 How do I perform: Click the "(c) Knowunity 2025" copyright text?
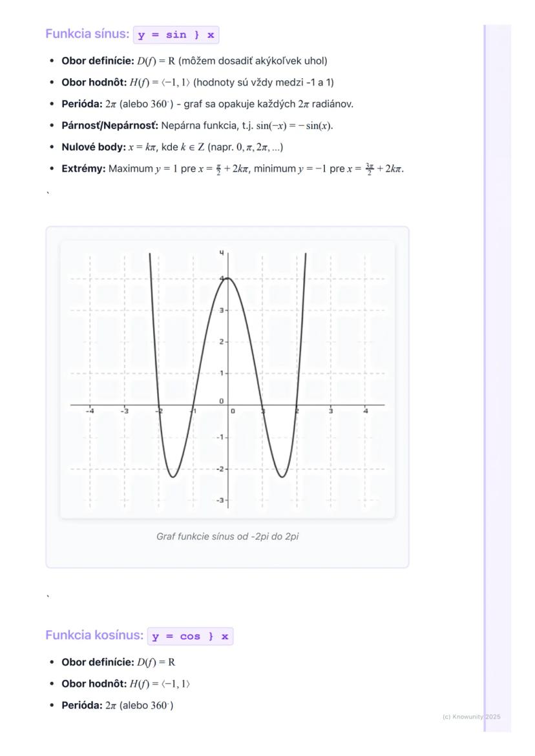pos(471,717)
